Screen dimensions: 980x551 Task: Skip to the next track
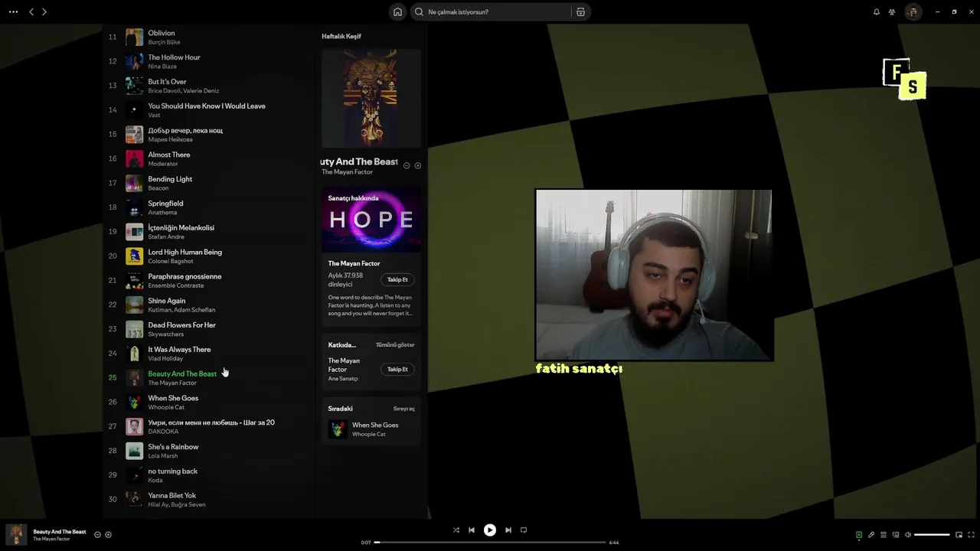coord(508,530)
